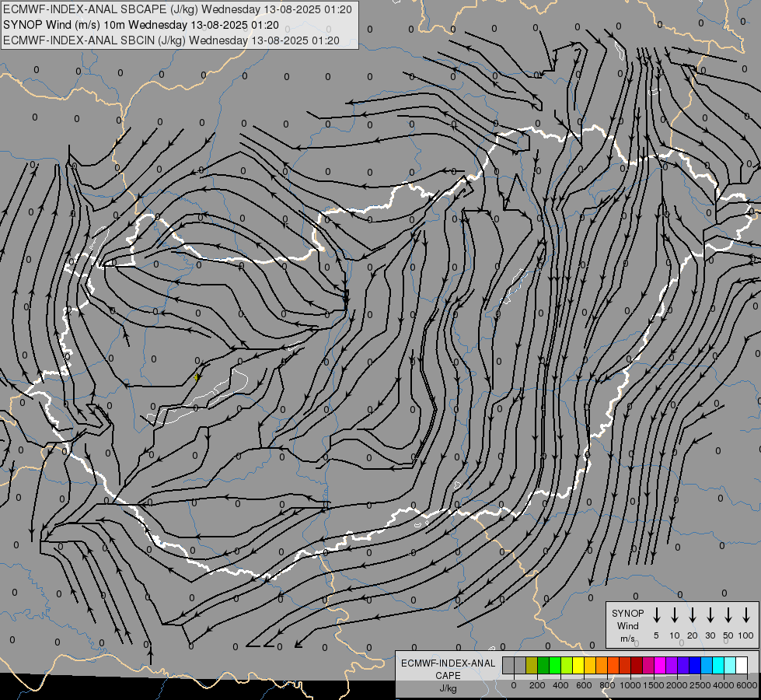Click the 2500 tick label
This screenshot has height=700, width=761.
[700, 685]
